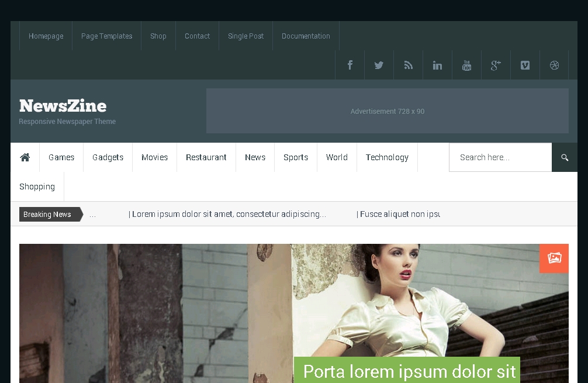The image size is (588, 383).
Task: Open the Page Templates menu
Action: 106,36
